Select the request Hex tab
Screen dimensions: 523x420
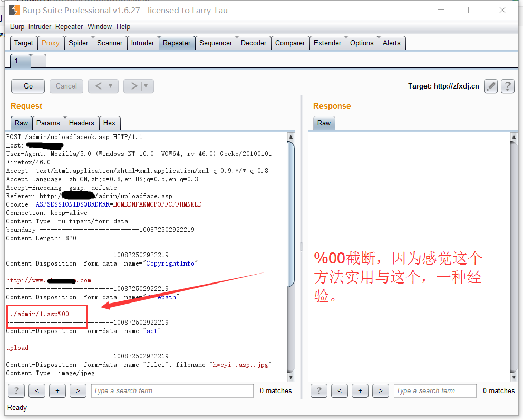point(110,123)
